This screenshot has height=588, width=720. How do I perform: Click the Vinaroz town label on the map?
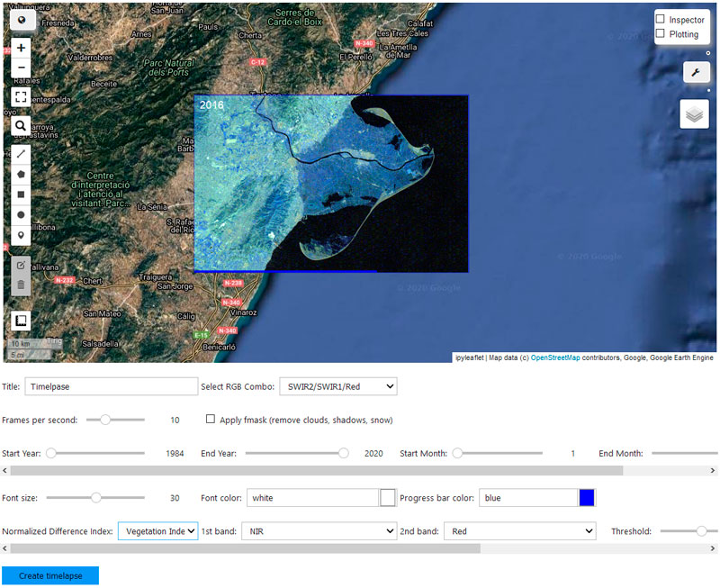(243, 312)
